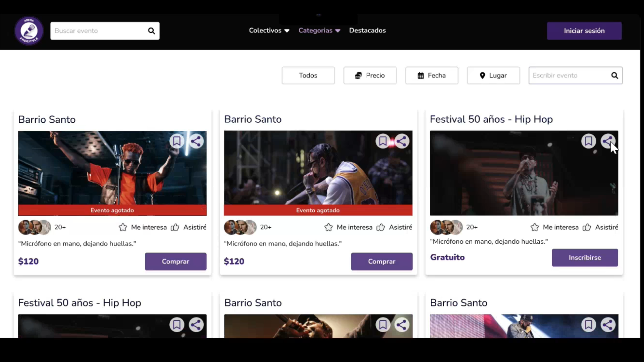The height and width of the screenshot is (362, 644).
Task: Click Inscribirse for the free festival
Action: pos(585,257)
